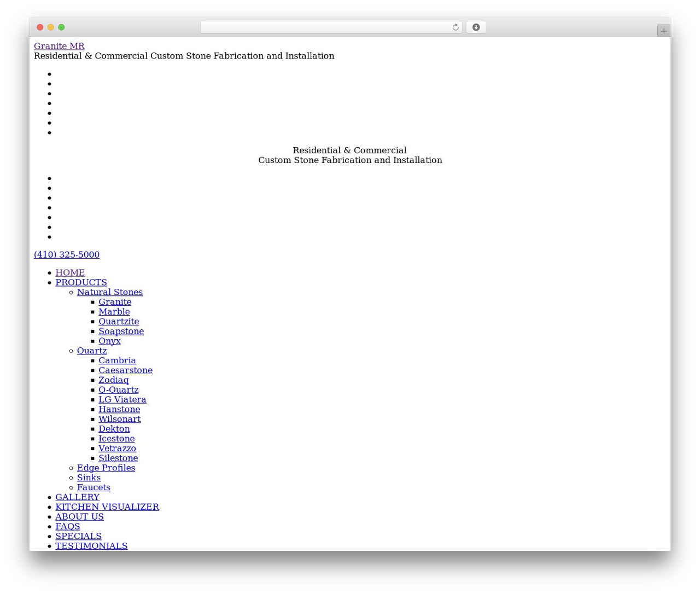Visit the Faucets link
The image size is (700, 593).
[94, 487]
